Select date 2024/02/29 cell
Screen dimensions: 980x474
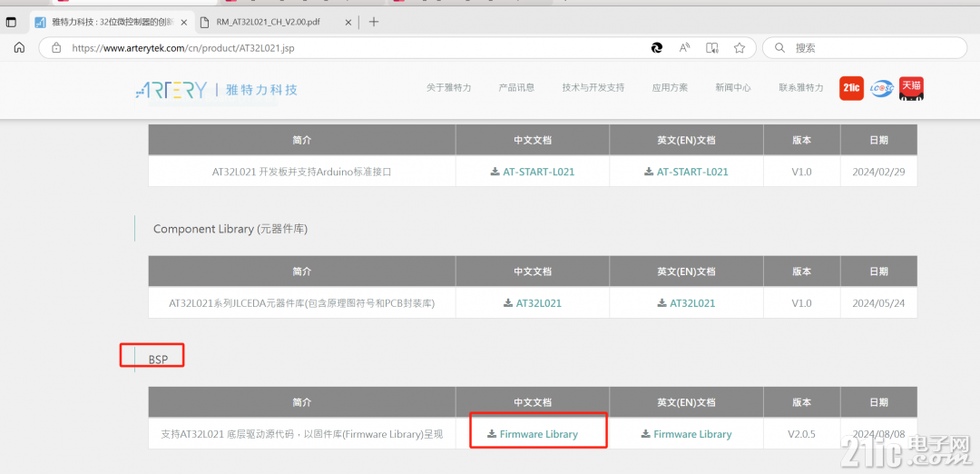click(878, 172)
